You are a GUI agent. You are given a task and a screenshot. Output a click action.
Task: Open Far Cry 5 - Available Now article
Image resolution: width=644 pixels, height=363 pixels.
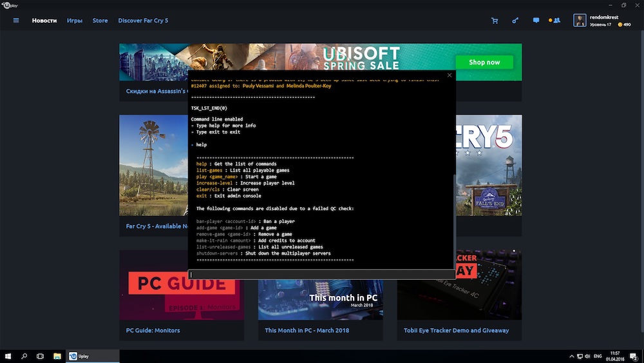click(157, 226)
